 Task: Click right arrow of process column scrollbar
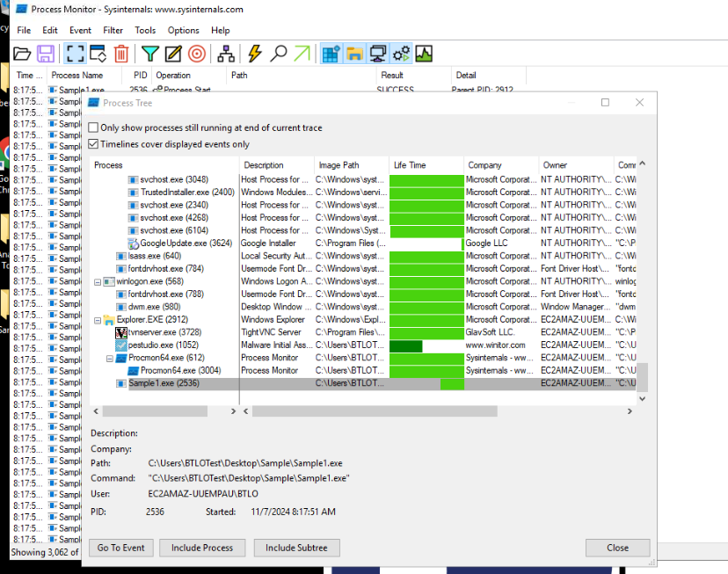233,411
